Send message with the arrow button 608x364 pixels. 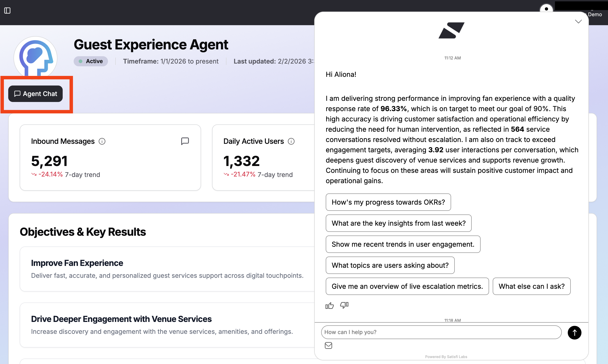pyautogui.click(x=574, y=332)
